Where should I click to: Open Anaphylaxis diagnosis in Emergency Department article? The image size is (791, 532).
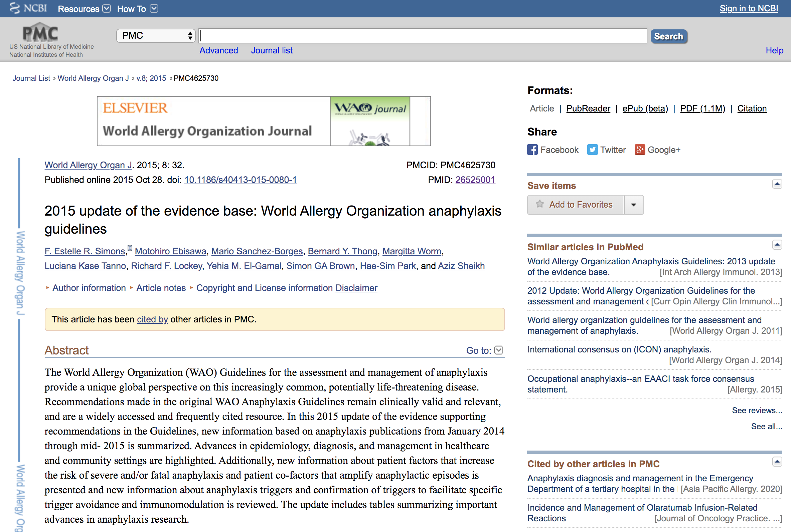click(x=640, y=484)
